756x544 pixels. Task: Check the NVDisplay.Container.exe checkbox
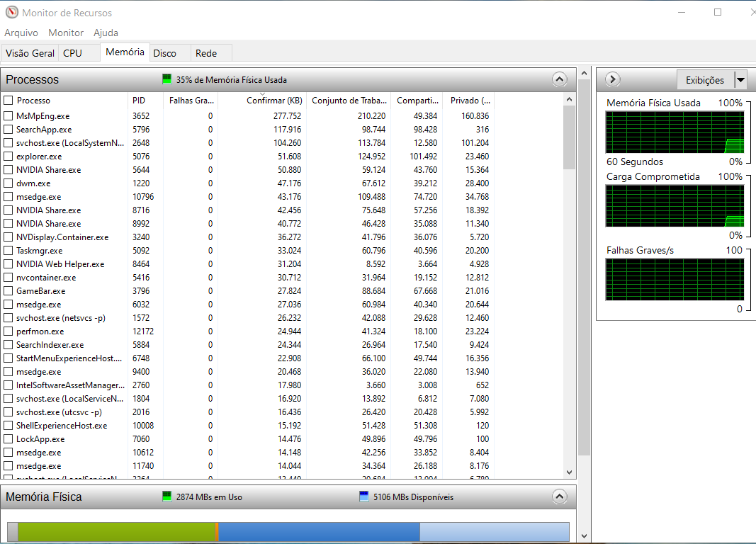pos(9,237)
